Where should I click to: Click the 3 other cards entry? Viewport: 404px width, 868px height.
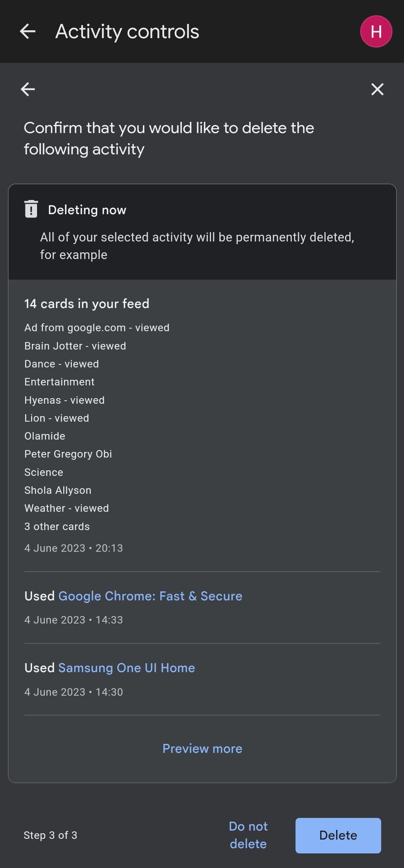click(x=57, y=526)
